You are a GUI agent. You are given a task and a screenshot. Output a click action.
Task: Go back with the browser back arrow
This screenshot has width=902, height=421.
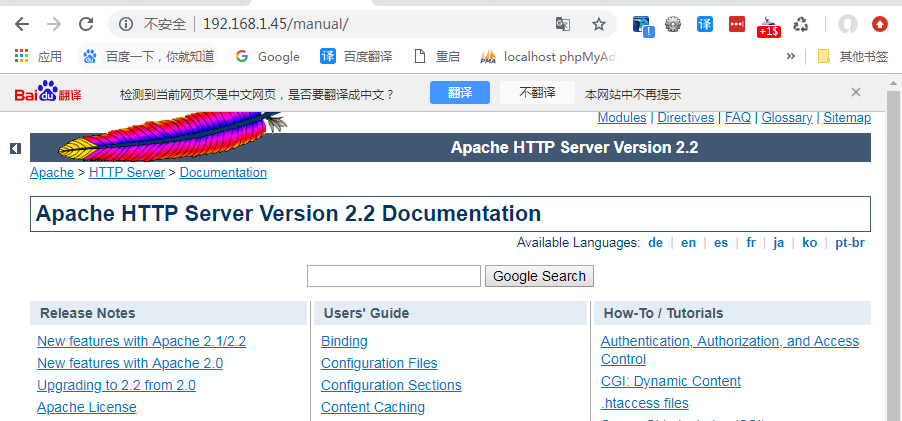22,24
